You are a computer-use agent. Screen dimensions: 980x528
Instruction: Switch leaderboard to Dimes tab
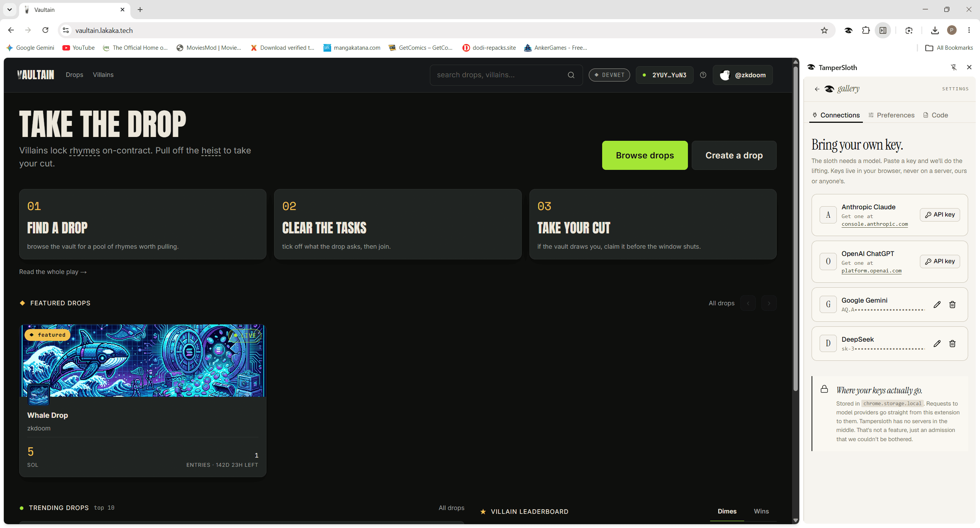tap(727, 511)
